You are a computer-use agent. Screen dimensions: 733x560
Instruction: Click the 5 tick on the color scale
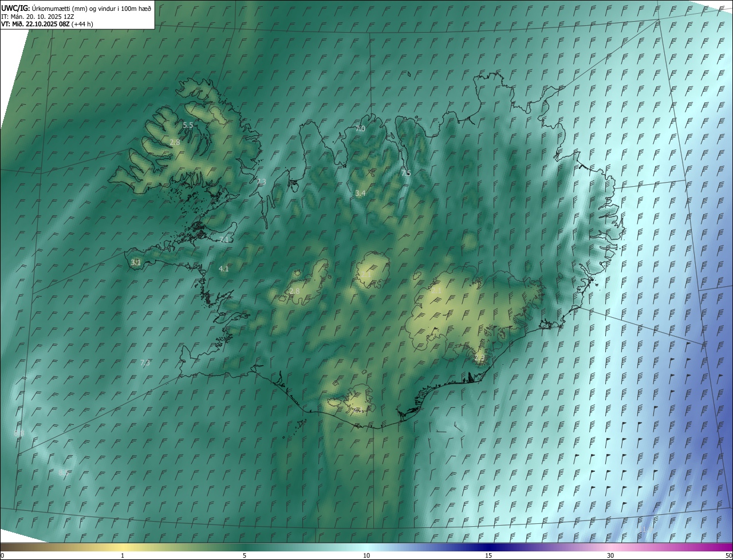(x=245, y=556)
